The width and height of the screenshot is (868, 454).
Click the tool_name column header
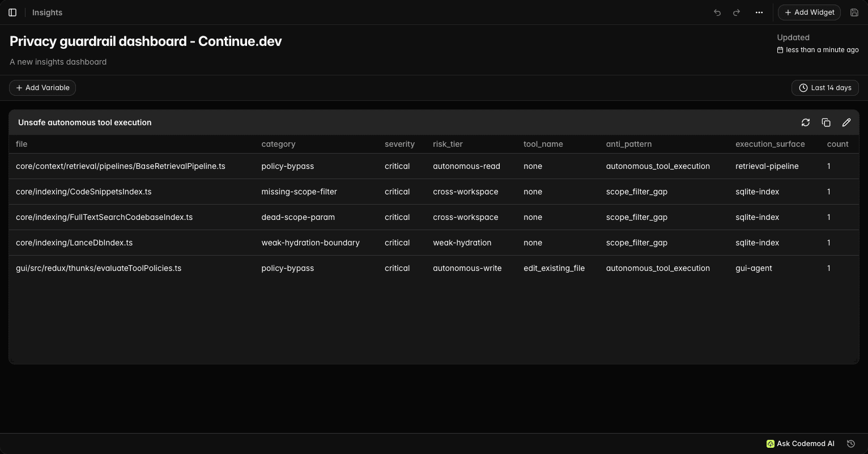[543, 144]
